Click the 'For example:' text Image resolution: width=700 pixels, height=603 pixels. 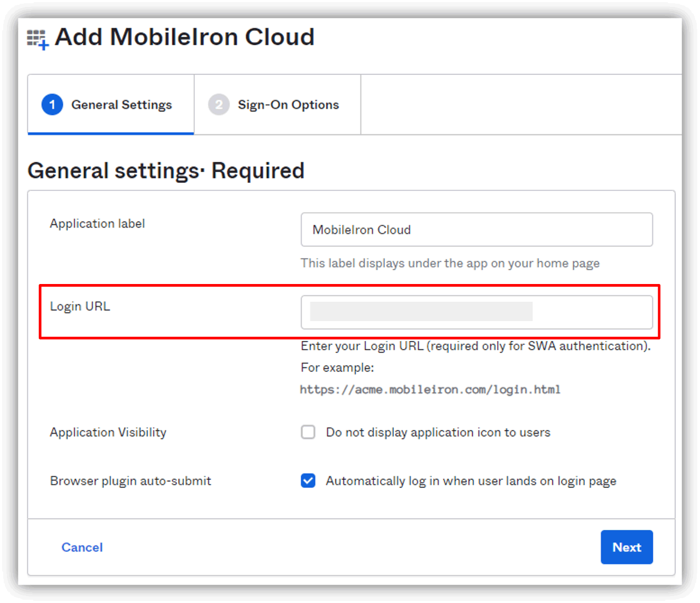coord(337,367)
